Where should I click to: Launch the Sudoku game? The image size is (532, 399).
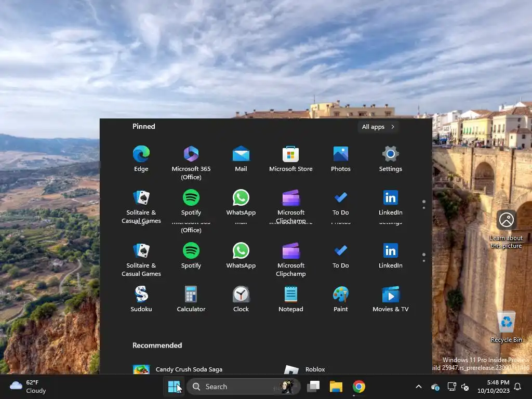(x=141, y=299)
